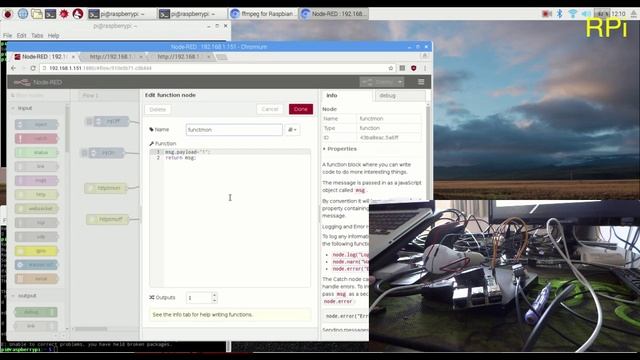Open the Raspberry Pi main menu icon

(8, 14)
